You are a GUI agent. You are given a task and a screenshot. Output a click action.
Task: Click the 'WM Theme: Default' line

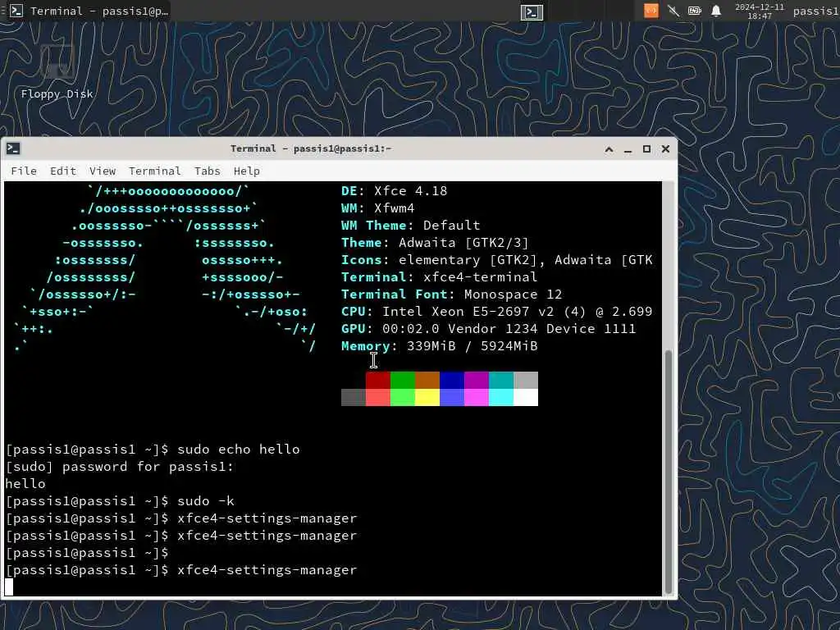coord(410,225)
